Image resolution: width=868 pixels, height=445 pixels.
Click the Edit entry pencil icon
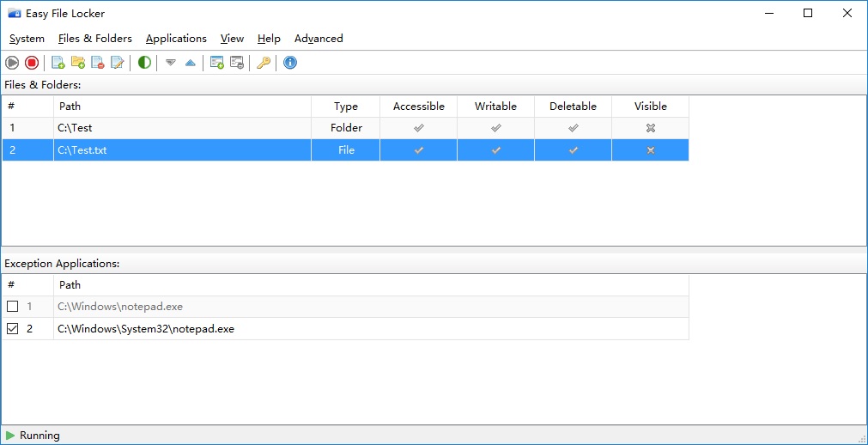[118, 63]
